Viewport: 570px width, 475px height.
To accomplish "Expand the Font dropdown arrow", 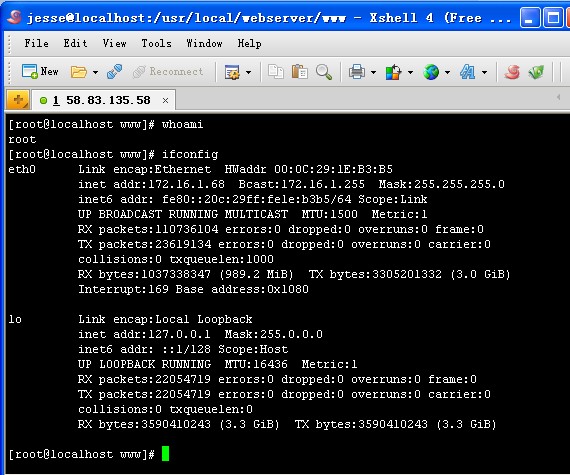I will (x=485, y=72).
